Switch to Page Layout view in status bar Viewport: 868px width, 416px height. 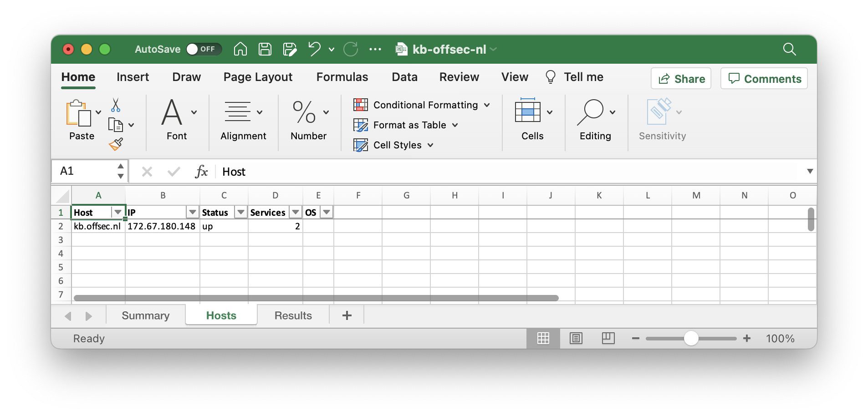point(576,338)
